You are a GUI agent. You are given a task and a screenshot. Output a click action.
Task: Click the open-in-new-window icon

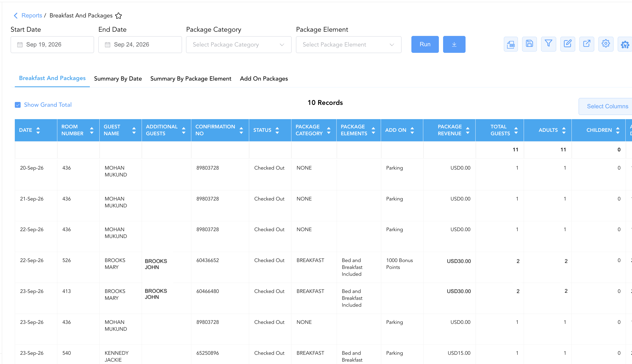(587, 44)
